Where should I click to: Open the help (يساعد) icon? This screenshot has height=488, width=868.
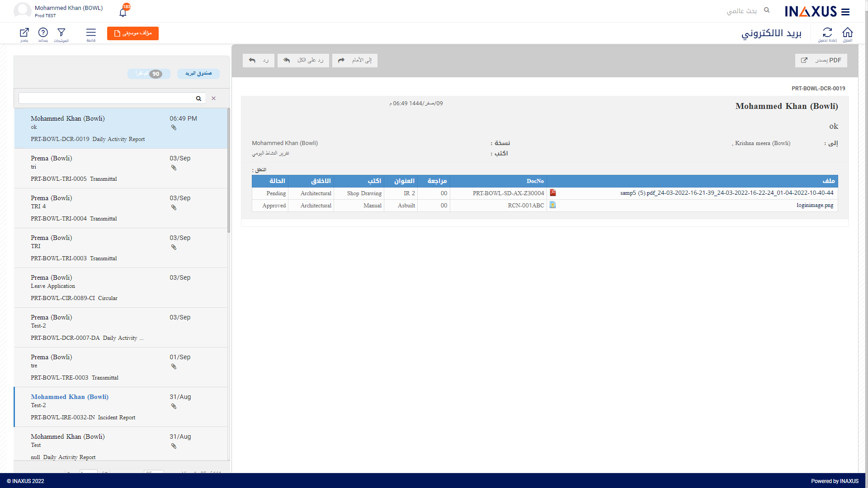click(x=43, y=33)
